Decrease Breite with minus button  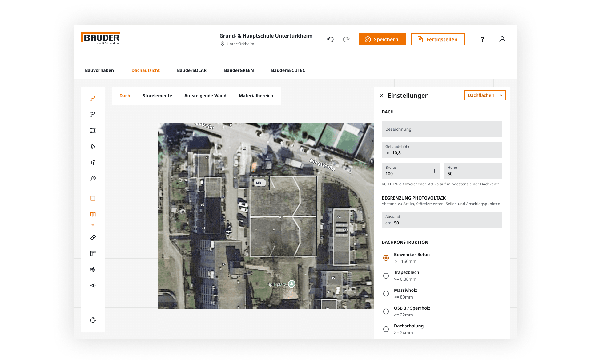coord(423,171)
